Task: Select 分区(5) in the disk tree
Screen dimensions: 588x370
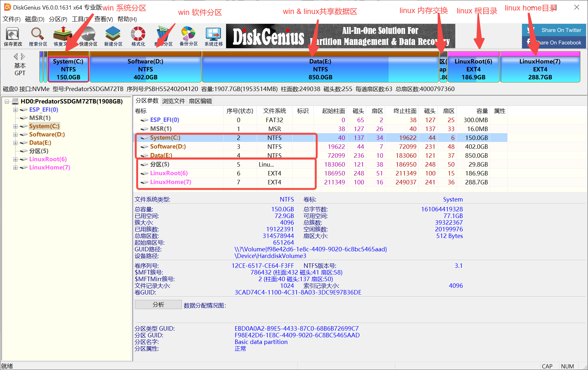Action: 39,151
